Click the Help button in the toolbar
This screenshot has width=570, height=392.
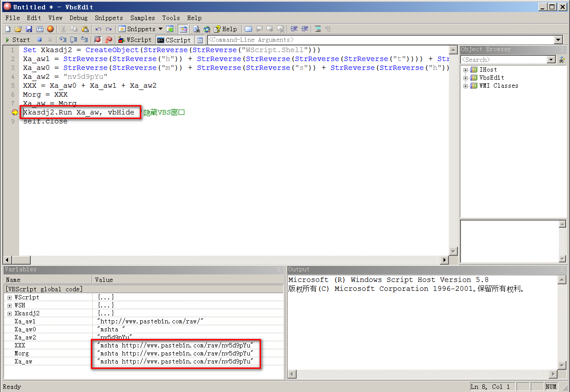pos(225,29)
